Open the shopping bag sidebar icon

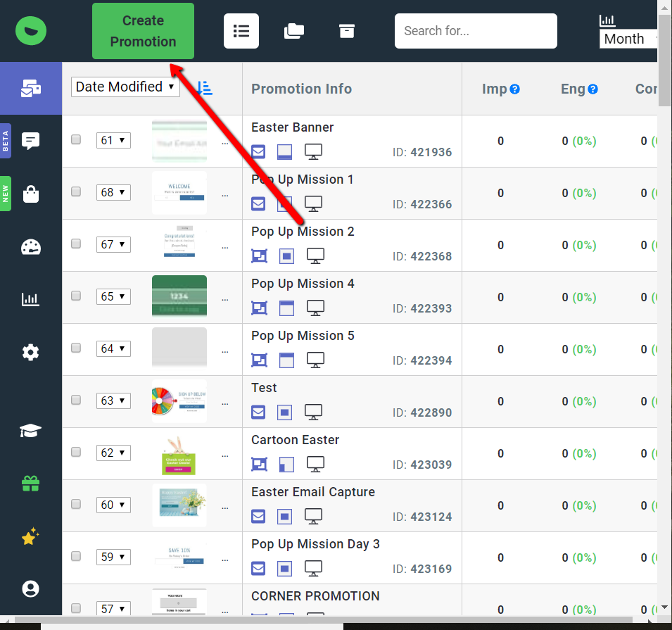(31, 194)
